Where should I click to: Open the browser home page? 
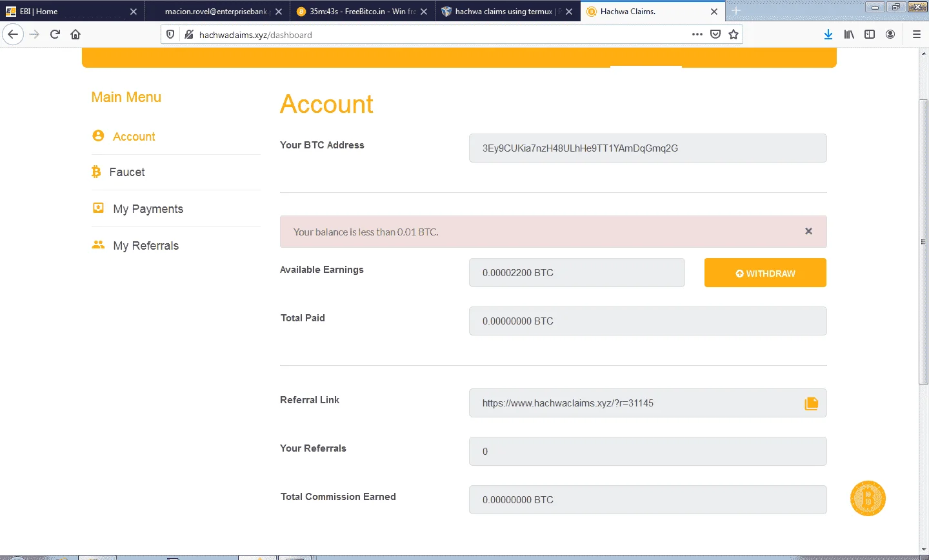[75, 34]
